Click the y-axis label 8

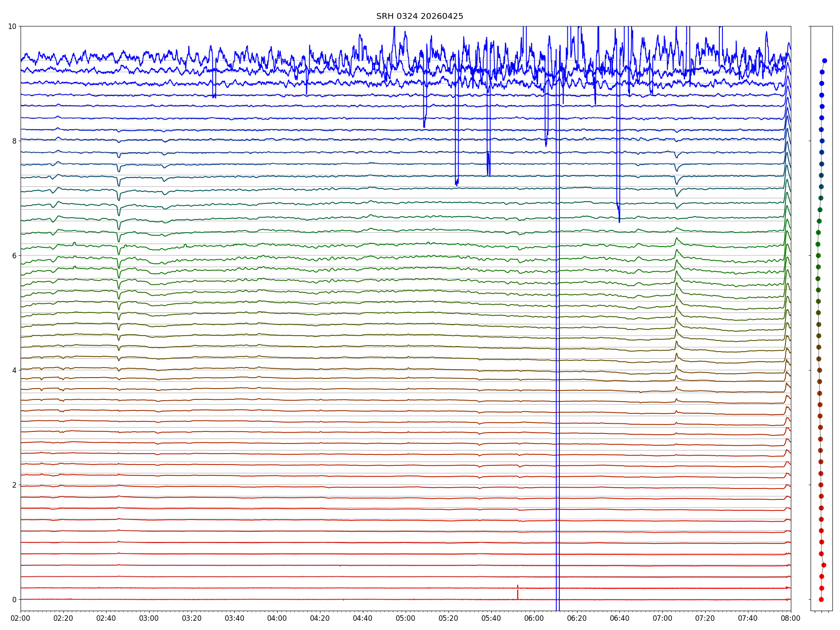click(14, 141)
